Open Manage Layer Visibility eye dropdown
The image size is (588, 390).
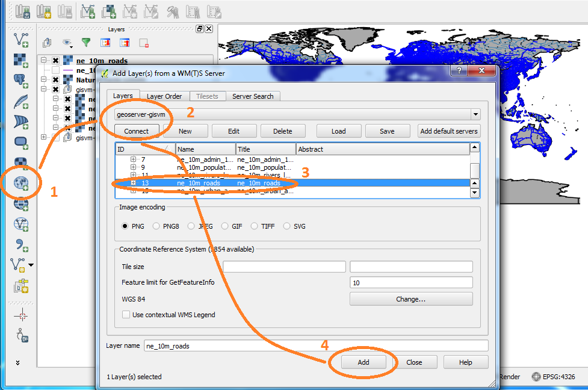(x=67, y=43)
